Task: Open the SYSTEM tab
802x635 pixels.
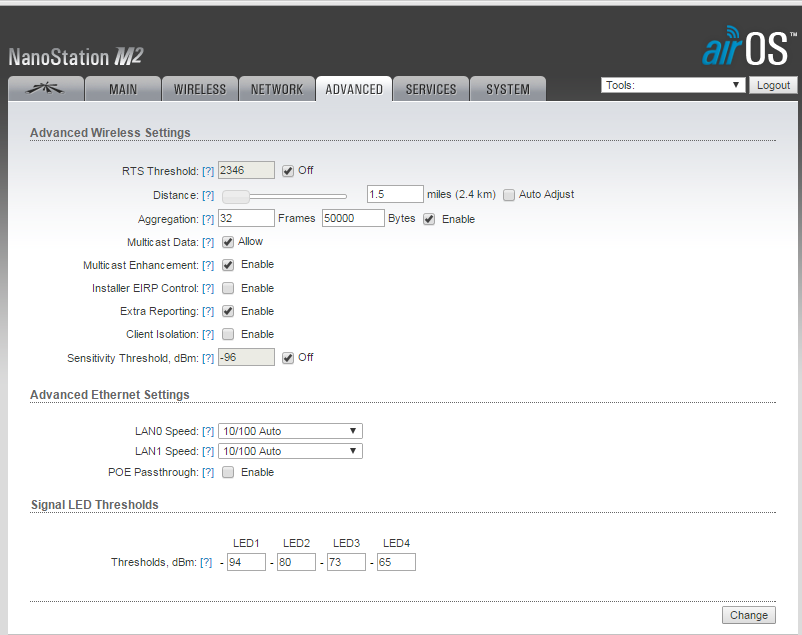Action: pos(508,89)
